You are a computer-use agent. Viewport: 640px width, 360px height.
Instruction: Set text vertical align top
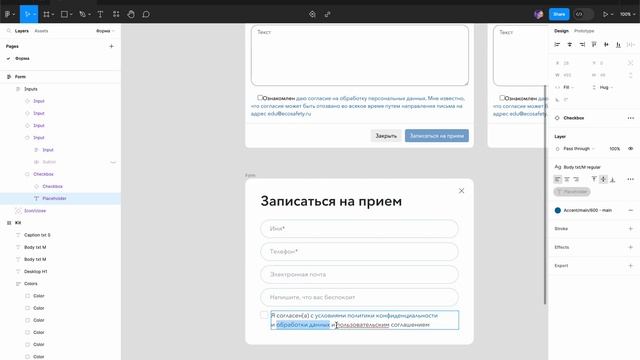594,179
